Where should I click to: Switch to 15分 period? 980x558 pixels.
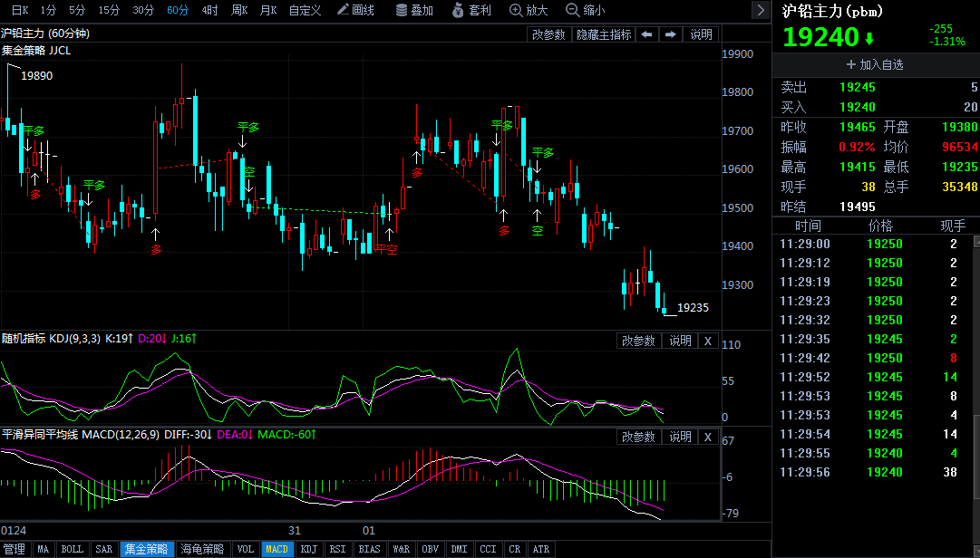109,10
